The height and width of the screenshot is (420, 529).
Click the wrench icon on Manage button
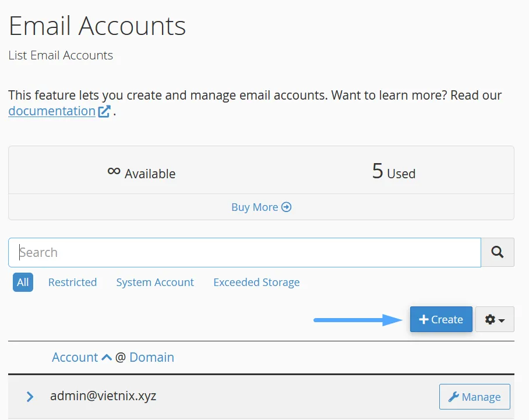(453, 397)
